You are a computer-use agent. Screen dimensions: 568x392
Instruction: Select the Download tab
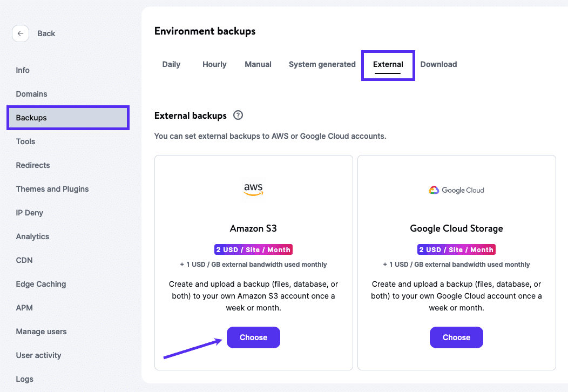438,64
